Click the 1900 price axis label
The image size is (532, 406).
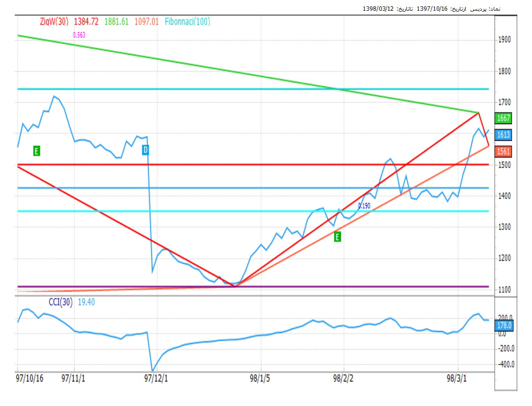(504, 40)
